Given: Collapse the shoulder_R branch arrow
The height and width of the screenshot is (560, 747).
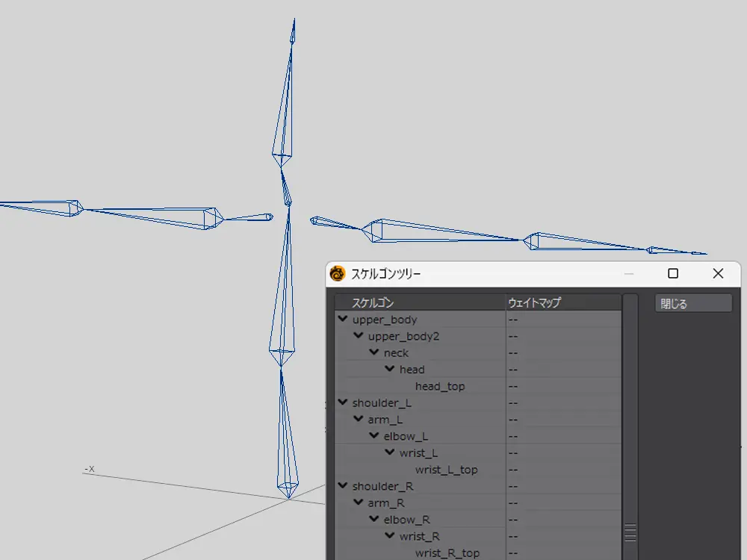Looking at the screenshot, I should (x=343, y=485).
